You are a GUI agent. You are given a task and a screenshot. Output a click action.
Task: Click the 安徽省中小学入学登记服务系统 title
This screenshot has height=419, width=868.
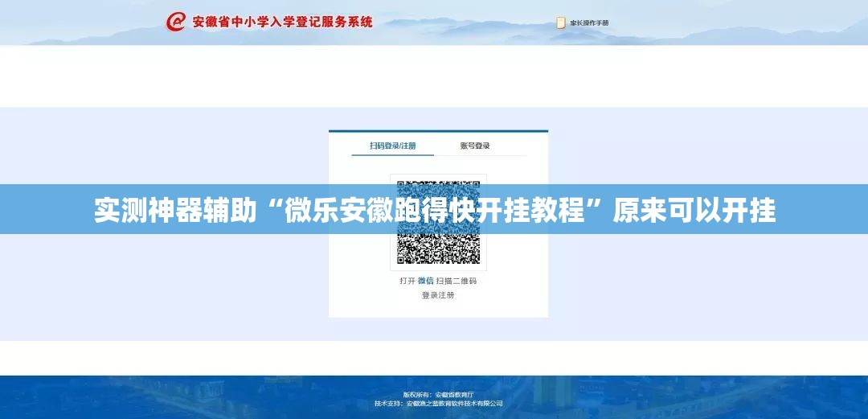click(x=282, y=23)
